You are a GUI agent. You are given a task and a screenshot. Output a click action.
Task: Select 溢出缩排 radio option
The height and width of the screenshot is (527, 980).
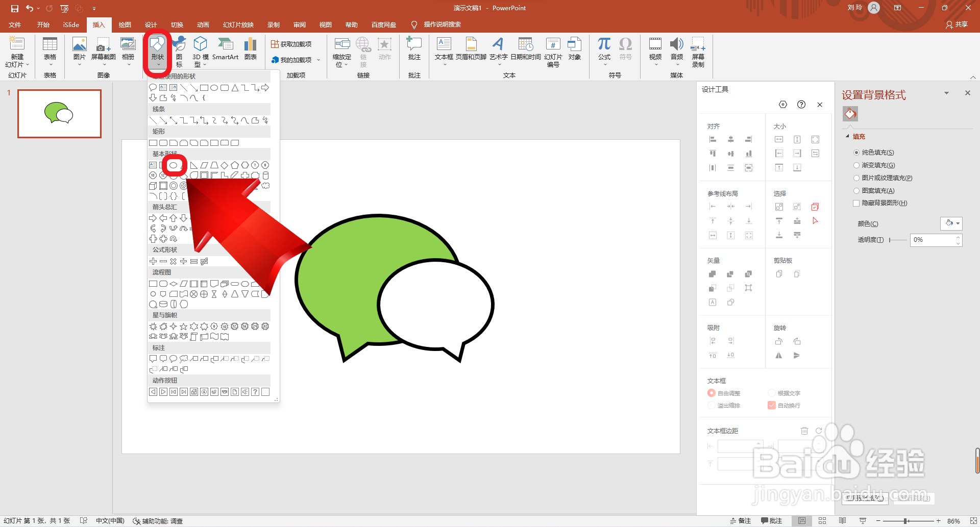(x=712, y=406)
